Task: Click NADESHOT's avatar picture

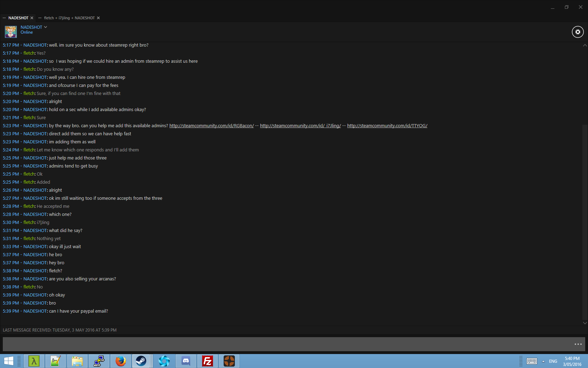Action: 10,32
